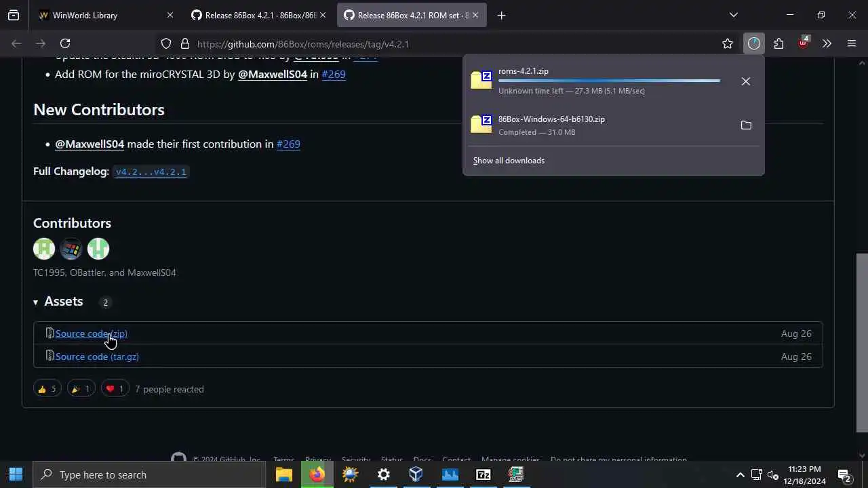Switch to Release 86Box 4.2.1 86Box tab
This screenshot has height=488, width=868.
[259, 15]
